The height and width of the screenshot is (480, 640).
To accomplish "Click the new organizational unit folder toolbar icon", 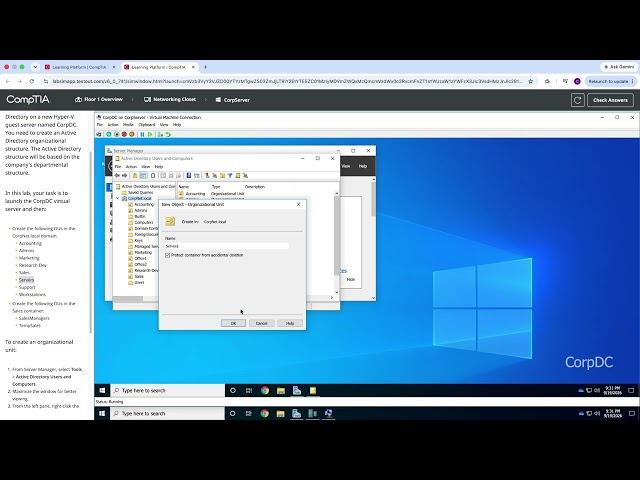I will (x=222, y=176).
